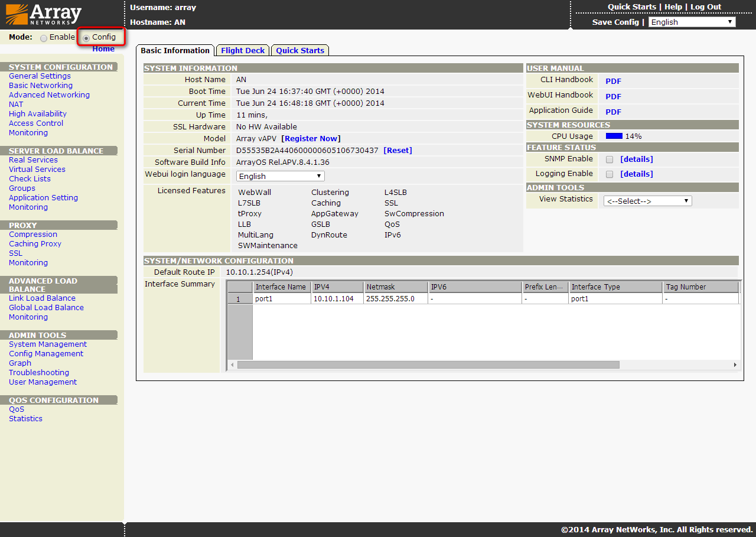This screenshot has width=756, height=537.
Task: Select the Config mode radio button
Action: [86, 38]
